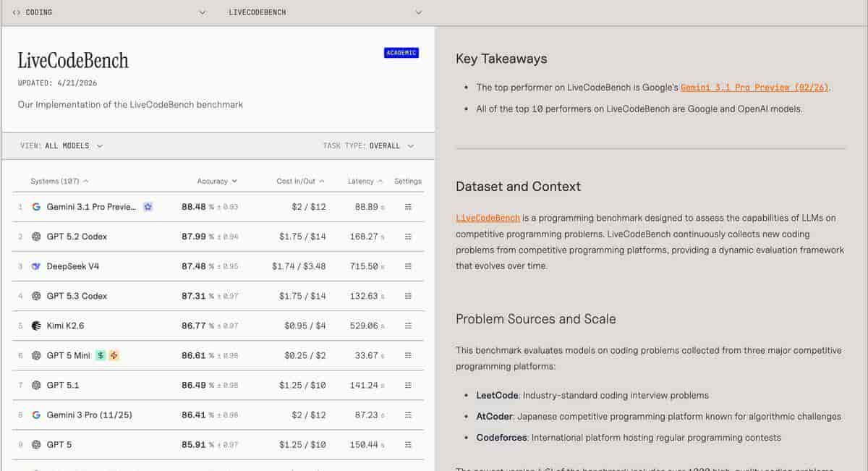Click OpenAI logo beside GPT 5.3 Codex
The image size is (868, 471).
pos(36,296)
